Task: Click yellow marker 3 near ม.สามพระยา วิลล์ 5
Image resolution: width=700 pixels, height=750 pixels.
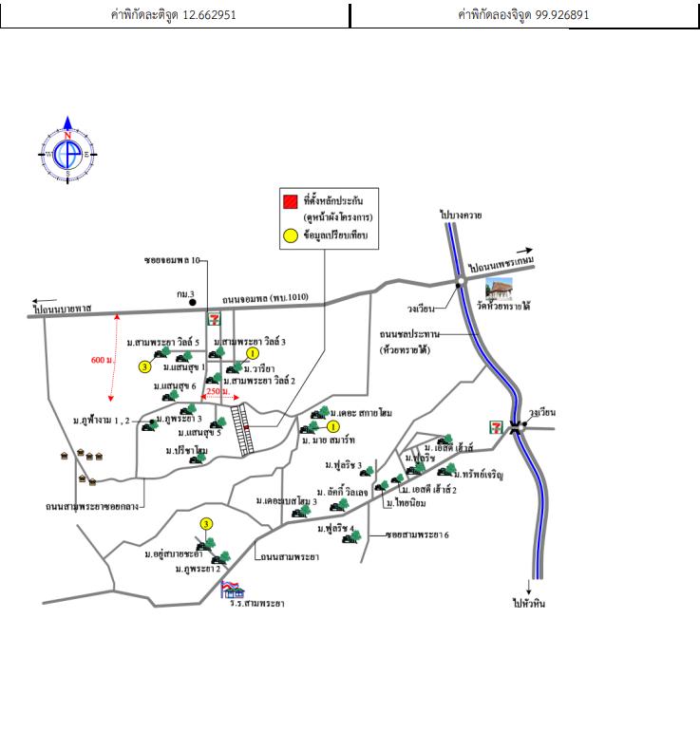Action: pos(144,366)
